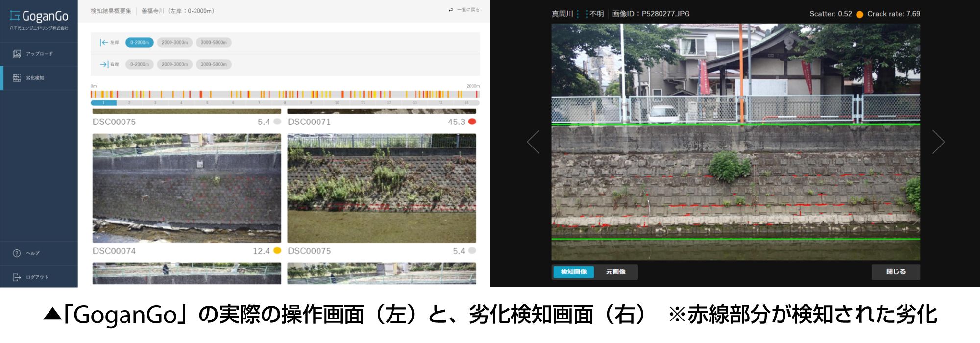Screen dimensions: 980x343
Task: Select the 左岸 2000-3000m range pill
Action: (x=175, y=43)
